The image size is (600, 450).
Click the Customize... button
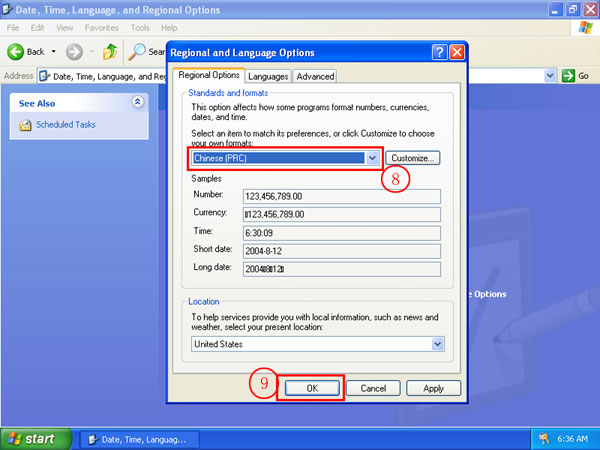click(x=414, y=158)
